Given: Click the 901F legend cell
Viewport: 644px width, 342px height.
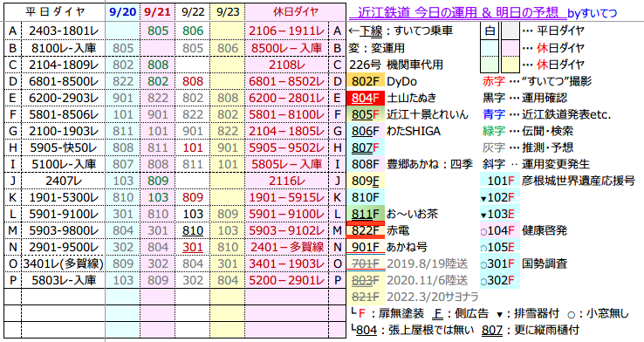Looking at the screenshot, I should [366, 247].
